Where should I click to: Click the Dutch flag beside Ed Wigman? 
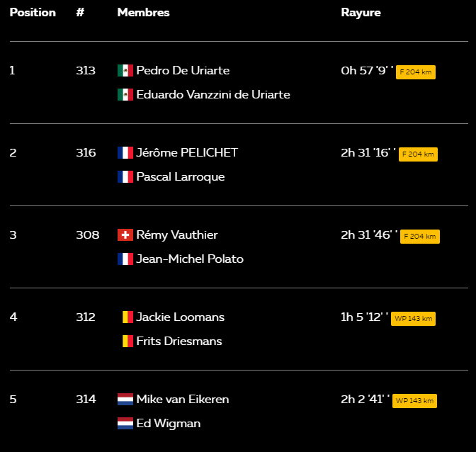(125, 424)
